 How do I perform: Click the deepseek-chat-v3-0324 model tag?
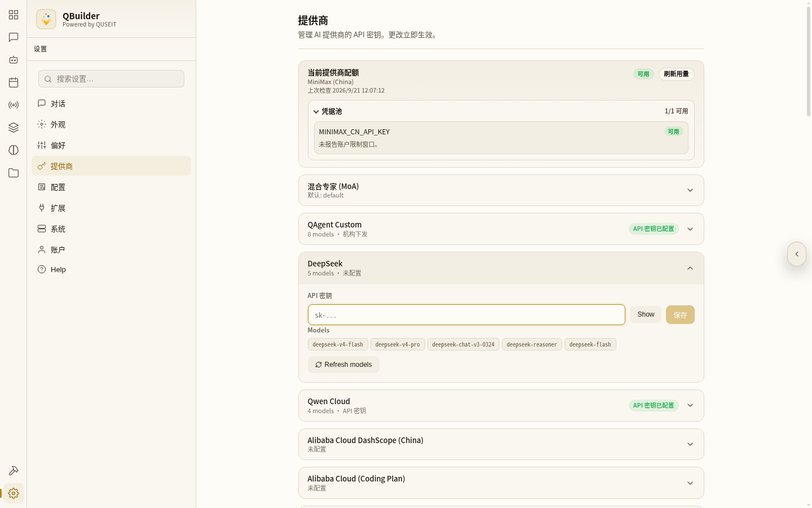(463, 344)
